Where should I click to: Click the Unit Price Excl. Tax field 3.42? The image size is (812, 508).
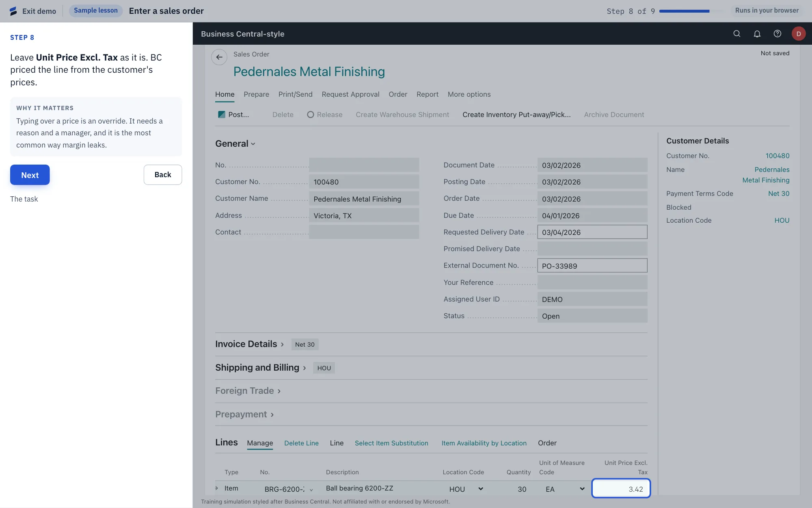(x=621, y=489)
